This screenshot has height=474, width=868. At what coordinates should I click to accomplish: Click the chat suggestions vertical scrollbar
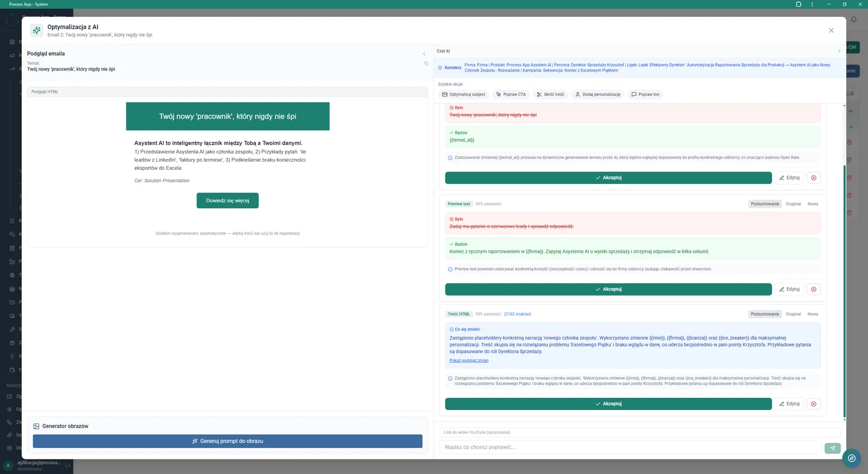pos(844,292)
